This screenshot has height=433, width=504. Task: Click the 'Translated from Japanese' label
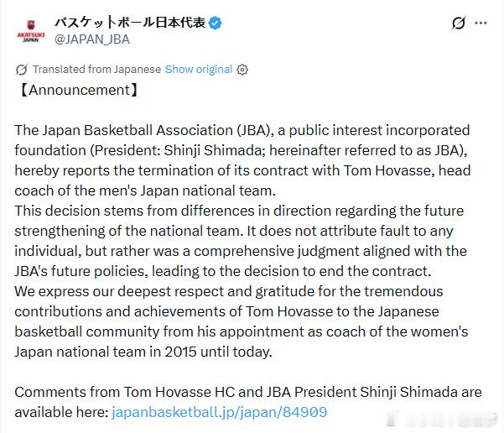point(97,69)
